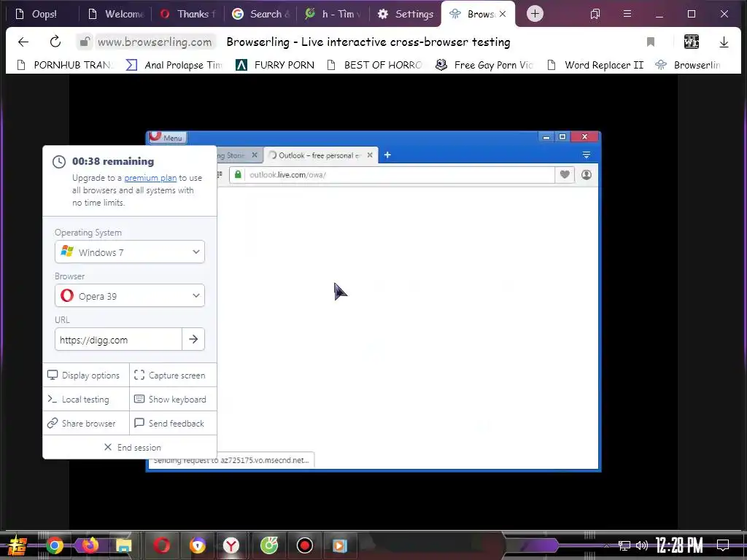Viewport: 747px width, 560px height.
Task: Select the Outlook tab in remote Opera
Action: tap(321, 155)
